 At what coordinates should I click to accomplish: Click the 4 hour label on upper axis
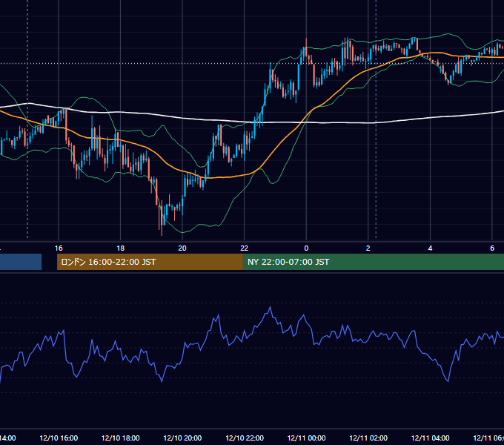tap(430, 248)
